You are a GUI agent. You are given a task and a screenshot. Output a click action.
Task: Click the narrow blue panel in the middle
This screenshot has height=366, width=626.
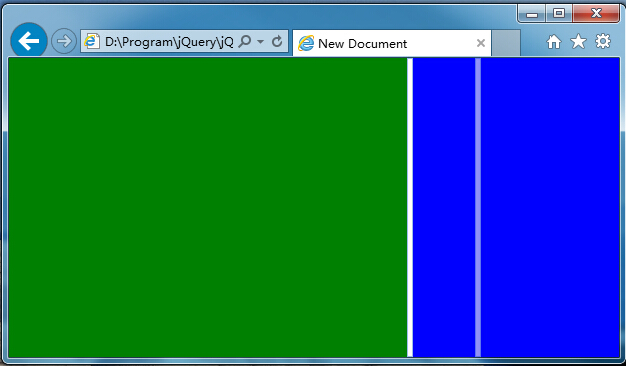click(444, 207)
